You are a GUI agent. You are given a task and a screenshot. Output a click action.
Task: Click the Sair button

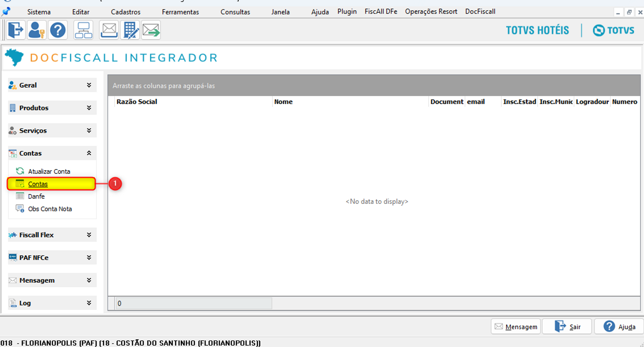click(x=567, y=327)
